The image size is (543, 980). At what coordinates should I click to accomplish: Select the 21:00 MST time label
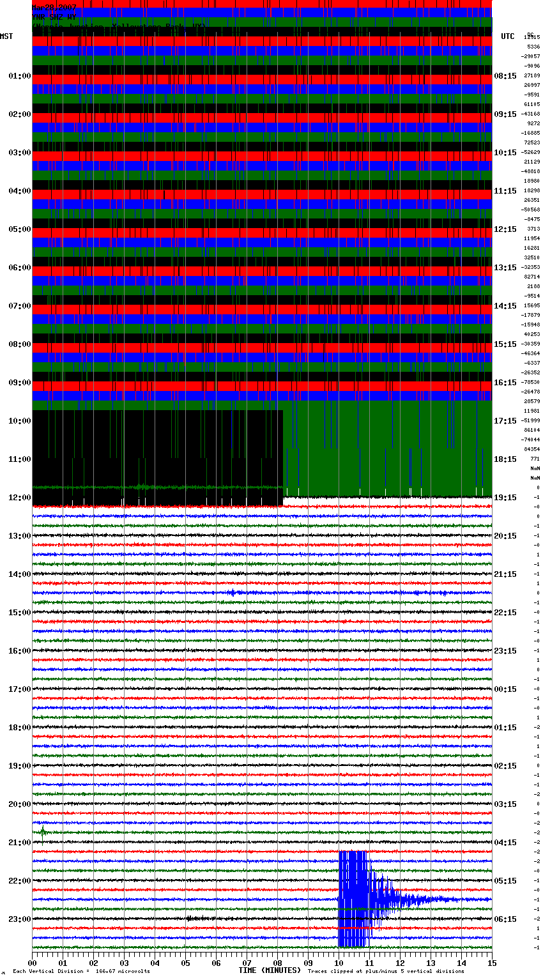(20, 843)
